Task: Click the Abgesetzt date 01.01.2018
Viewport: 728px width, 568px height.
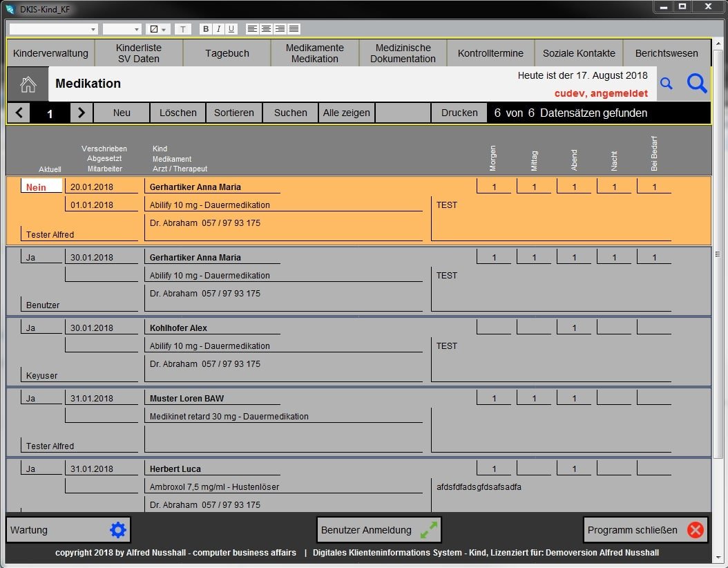Action: (x=102, y=205)
